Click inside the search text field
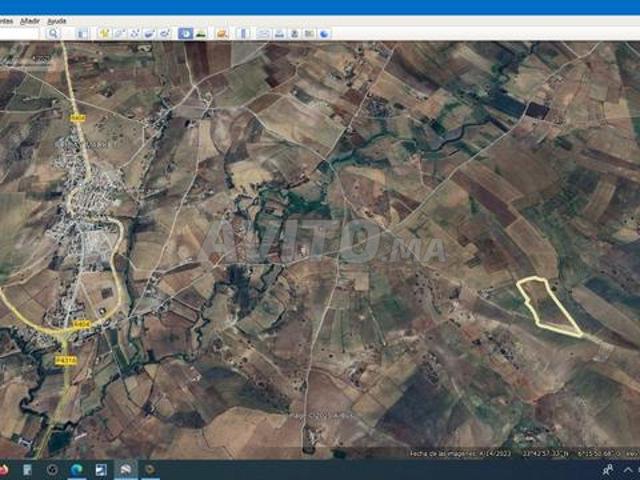 pyautogui.click(x=20, y=33)
